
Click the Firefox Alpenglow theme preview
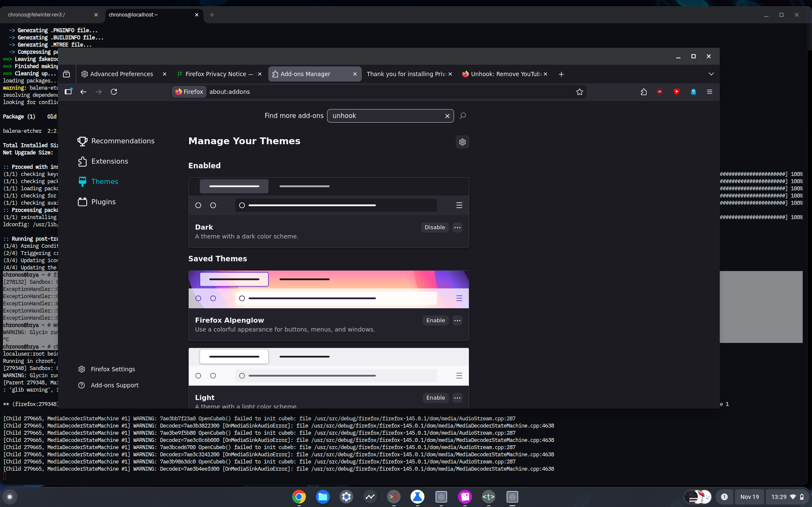tap(329, 289)
